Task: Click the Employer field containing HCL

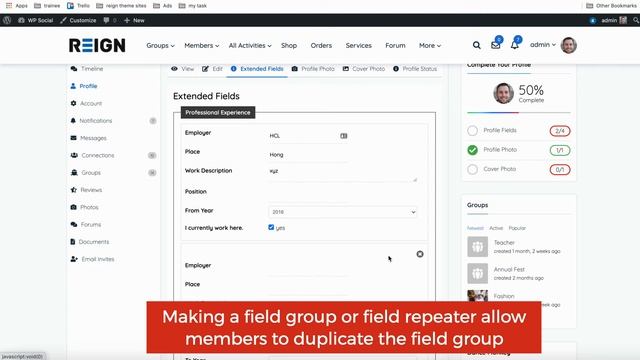Action: 308,136
